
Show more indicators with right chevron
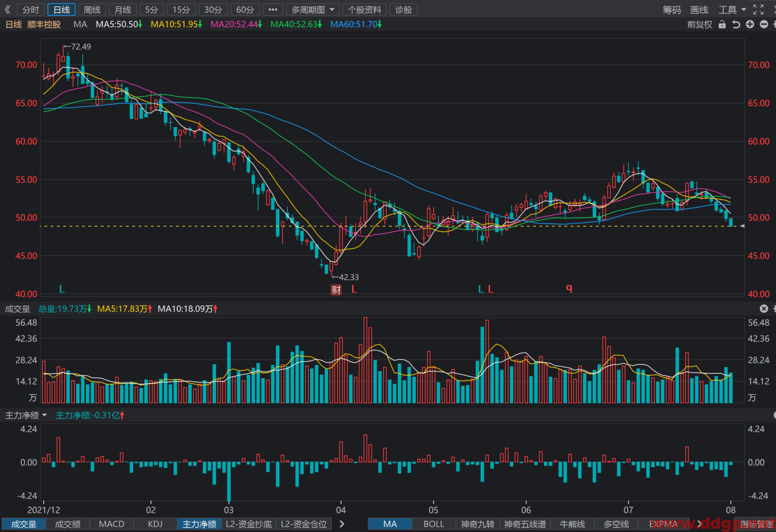pyautogui.click(x=342, y=524)
